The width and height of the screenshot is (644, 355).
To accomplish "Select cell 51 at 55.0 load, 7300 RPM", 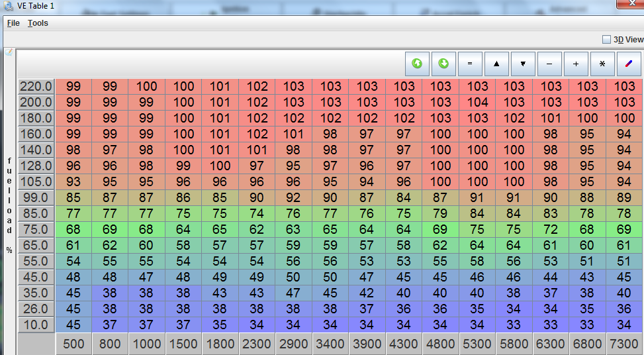I will (x=624, y=262).
